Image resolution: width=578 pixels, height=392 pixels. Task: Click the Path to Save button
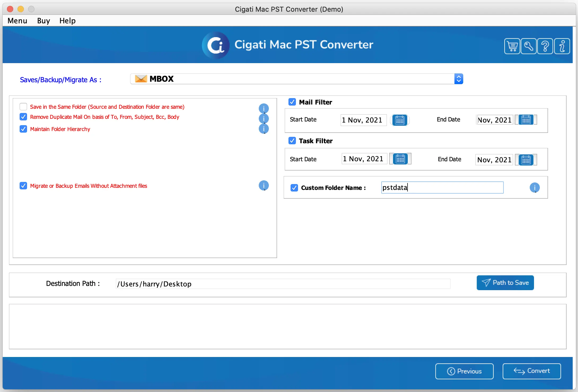(x=505, y=283)
